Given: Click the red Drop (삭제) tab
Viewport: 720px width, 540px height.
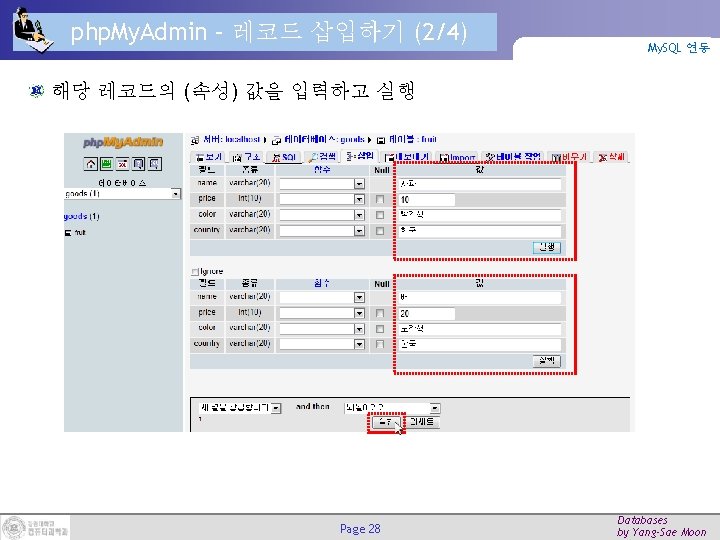Looking at the screenshot, I should coord(611,157).
